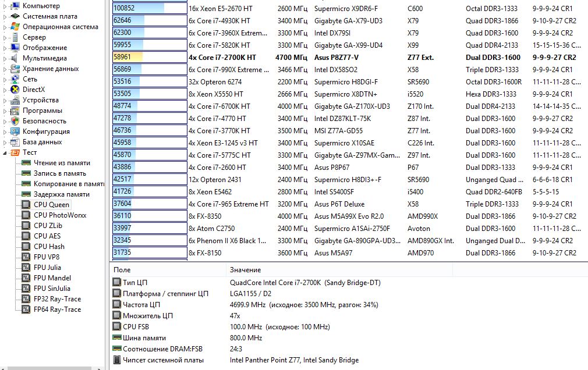Click the DirectX icon
The image size is (588, 370).
15,90
